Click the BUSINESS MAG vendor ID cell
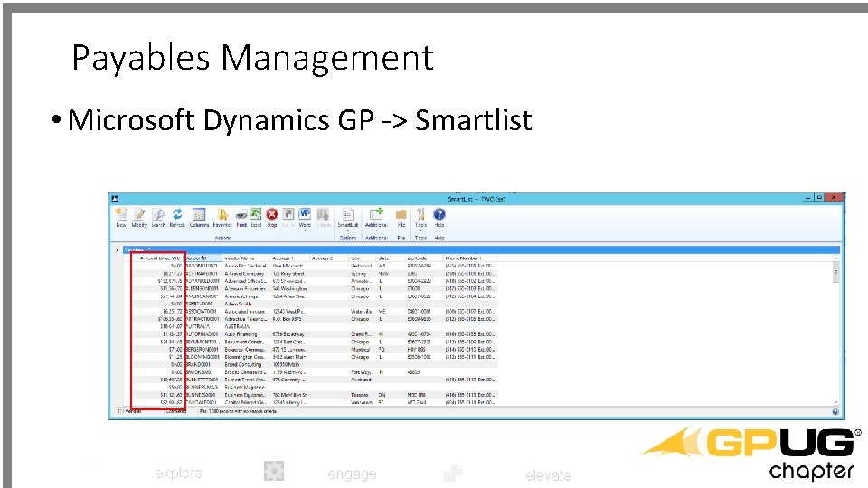This screenshot has width=868, height=488. pyautogui.click(x=202, y=388)
